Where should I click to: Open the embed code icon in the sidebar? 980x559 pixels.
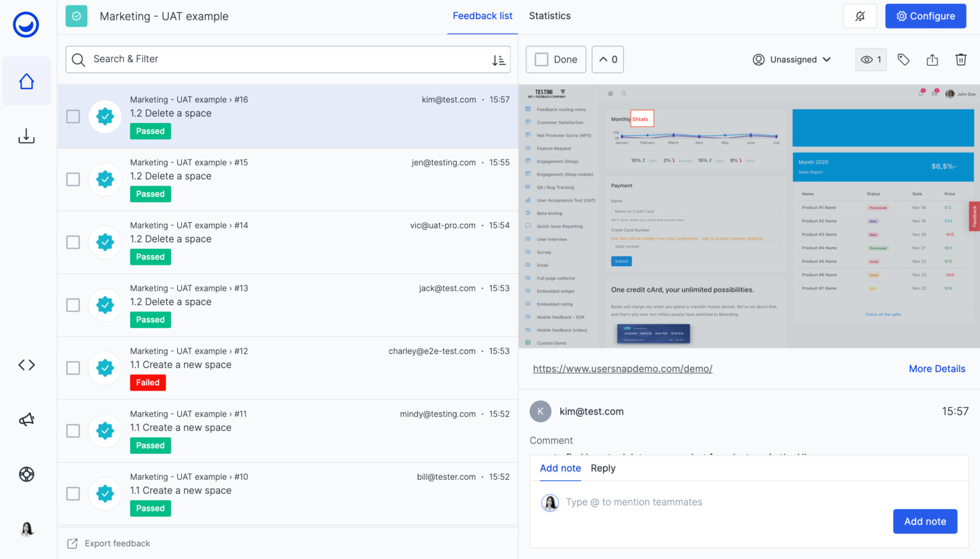[26, 364]
